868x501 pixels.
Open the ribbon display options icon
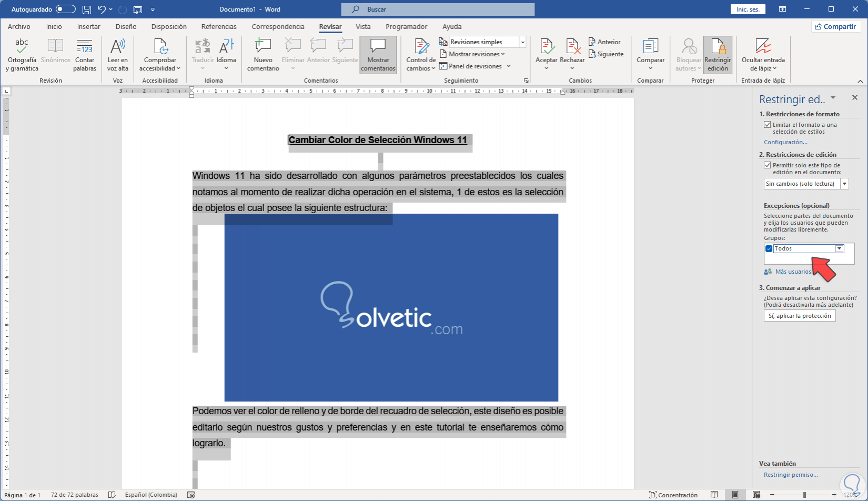(783, 9)
